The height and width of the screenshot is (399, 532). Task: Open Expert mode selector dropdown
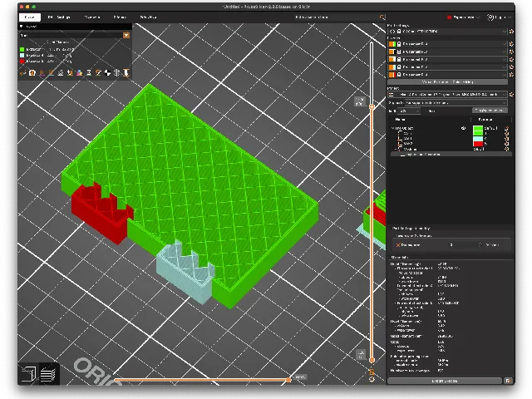464,17
